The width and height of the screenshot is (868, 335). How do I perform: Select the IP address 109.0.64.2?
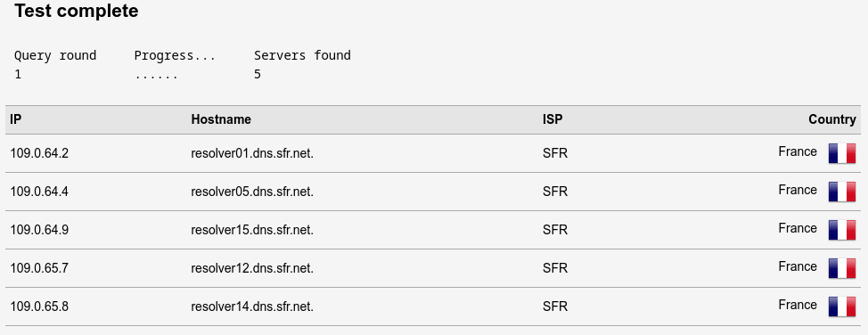(39, 153)
